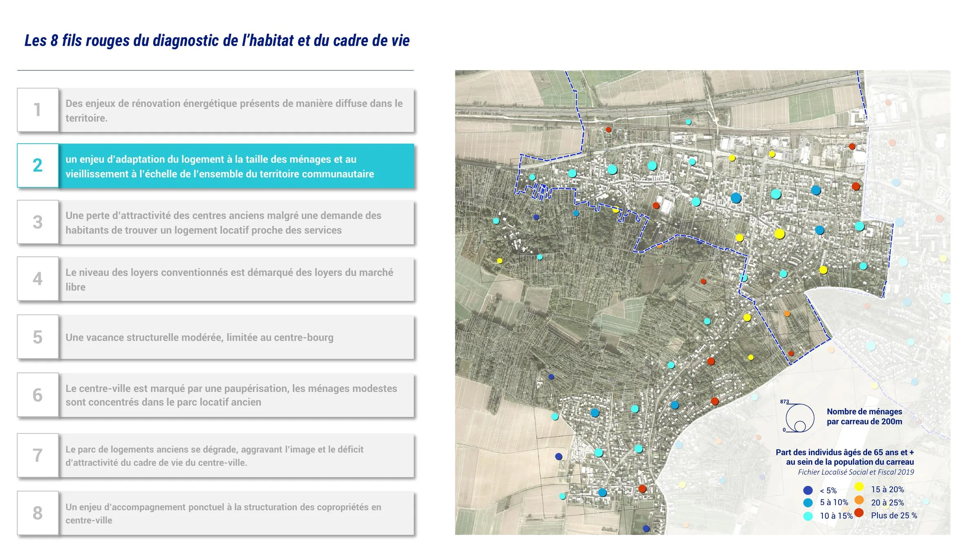980x551 pixels.
Task: Click the cyan '10 à 15%' legend dot
Action: [808, 516]
